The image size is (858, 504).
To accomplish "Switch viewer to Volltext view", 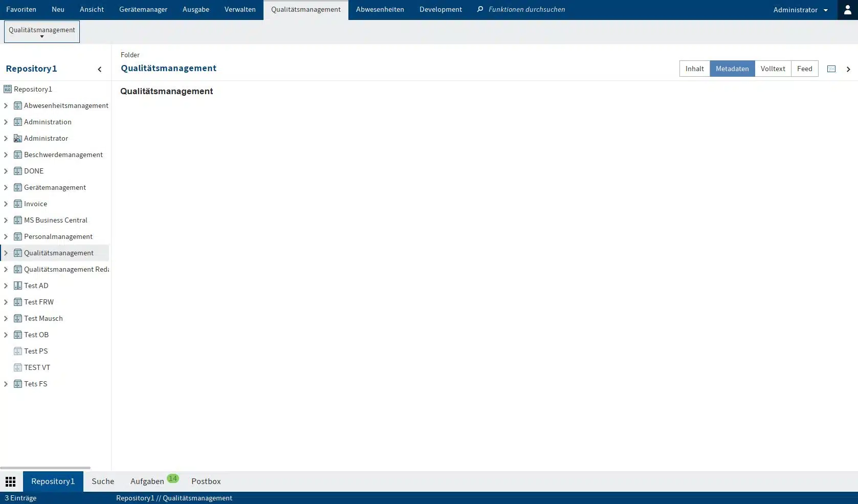I will [773, 69].
